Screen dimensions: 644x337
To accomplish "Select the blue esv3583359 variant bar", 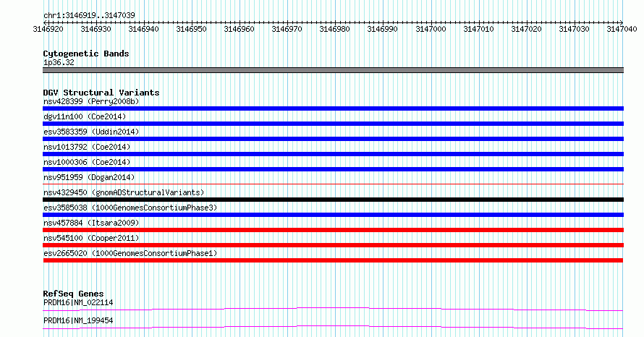I will coord(333,139).
